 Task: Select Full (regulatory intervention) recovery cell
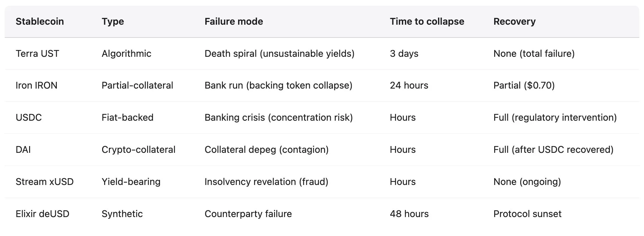point(555,117)
